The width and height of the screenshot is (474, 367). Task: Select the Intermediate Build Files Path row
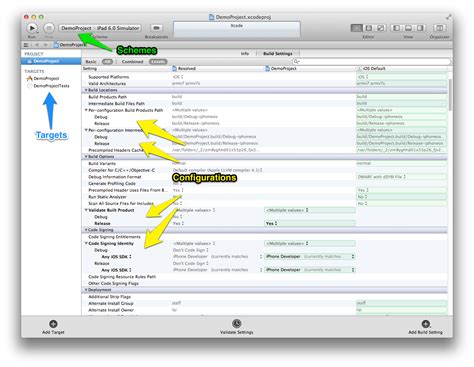click(x=265, y=104)
